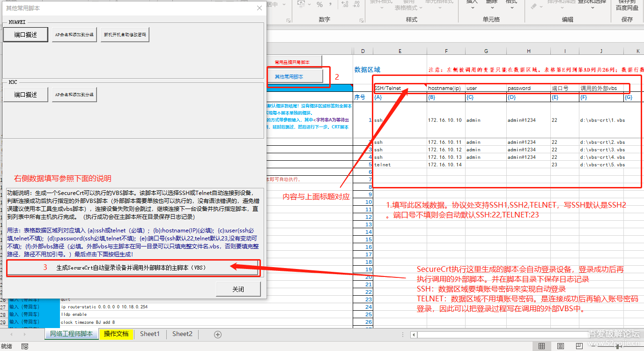Select the 调用的外部vbs header cell
The height and width of the screenshot is (351, 644).
pos(601,88)
